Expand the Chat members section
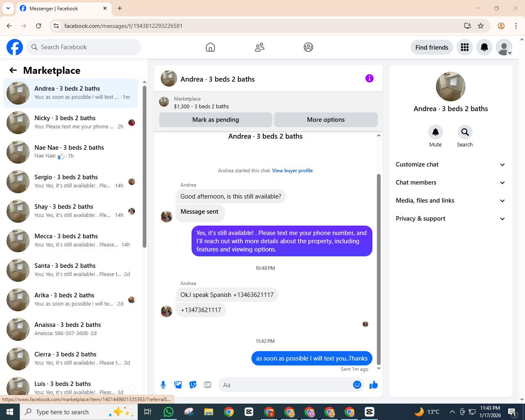 tap(451, 183)
